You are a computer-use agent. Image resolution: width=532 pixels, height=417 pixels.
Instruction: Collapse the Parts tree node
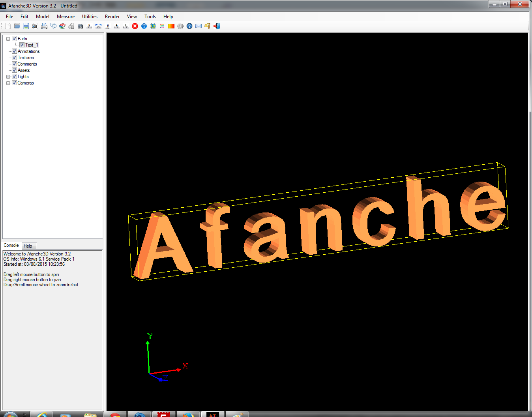[8, 39]
